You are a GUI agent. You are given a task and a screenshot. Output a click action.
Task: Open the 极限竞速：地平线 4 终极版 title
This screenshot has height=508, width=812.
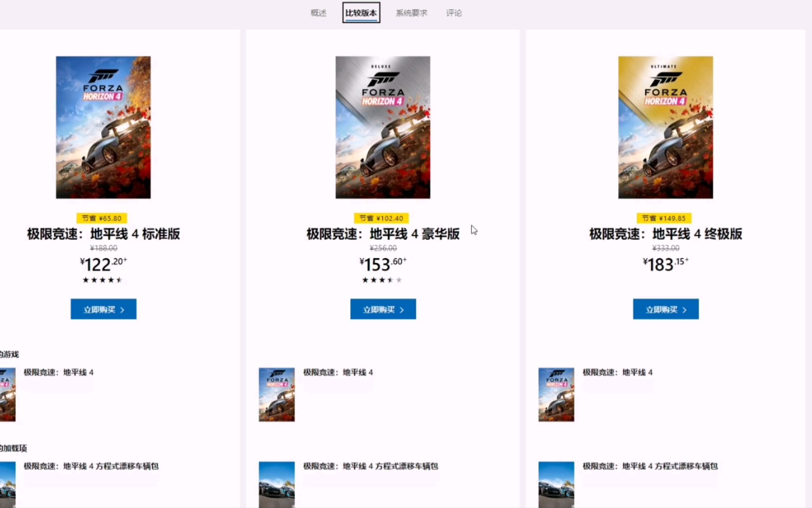pyautogui.click(x=666, y=234)
